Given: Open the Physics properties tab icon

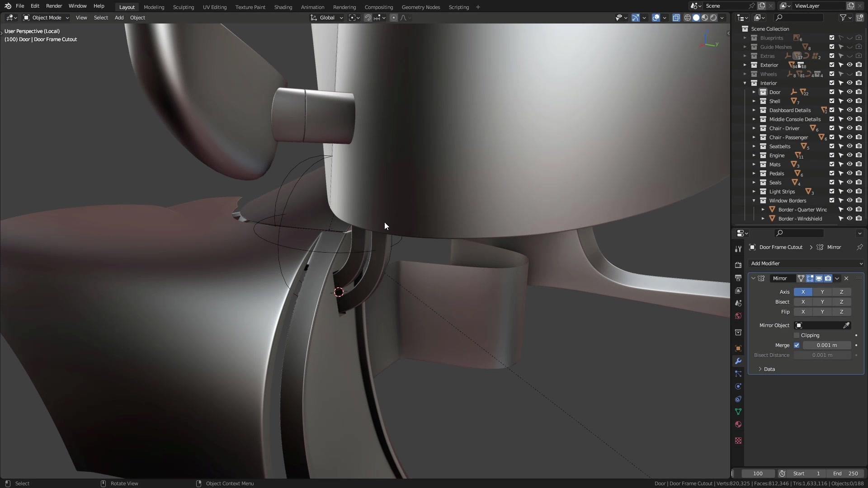Looking at the screenshot, I should click(738, 386).
